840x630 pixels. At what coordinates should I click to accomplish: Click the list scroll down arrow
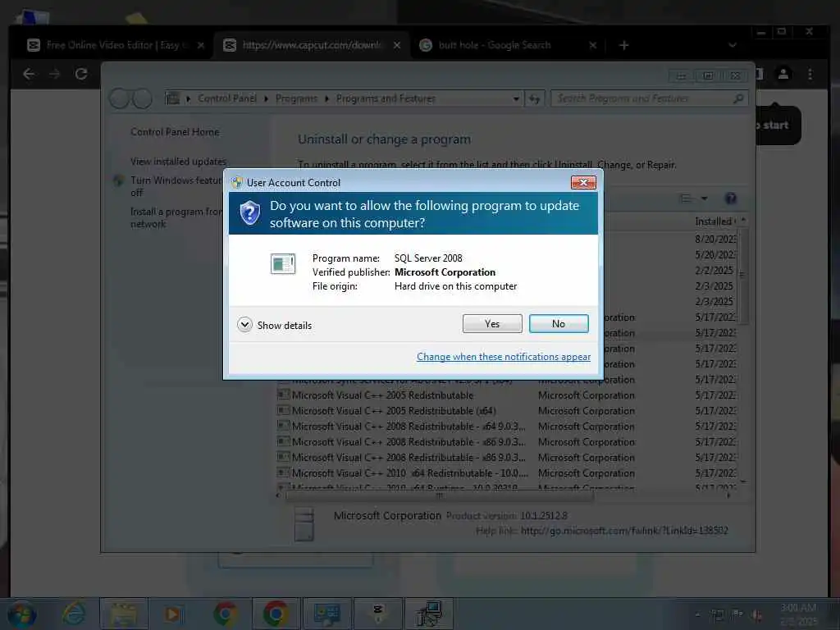tap(743, 482)
